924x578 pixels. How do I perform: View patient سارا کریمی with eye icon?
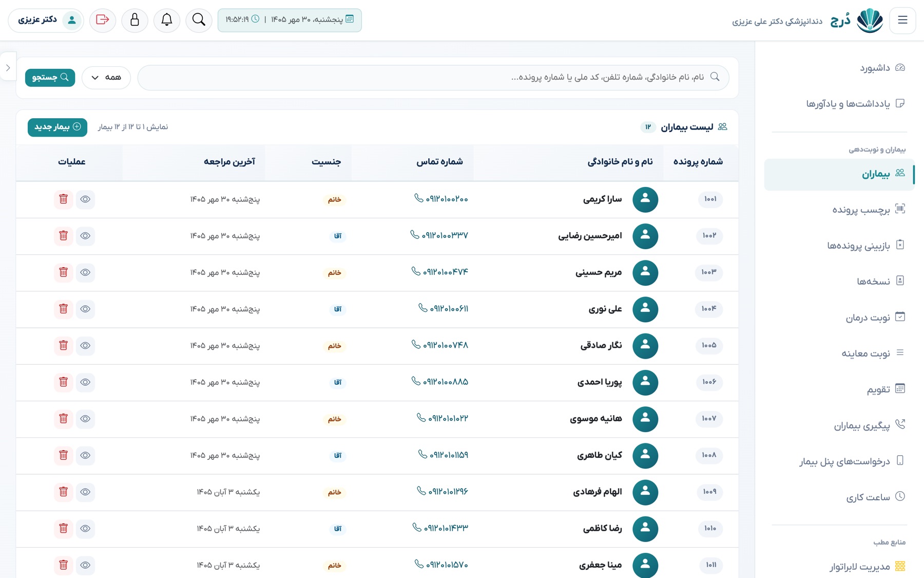click(x=85, y=199)
